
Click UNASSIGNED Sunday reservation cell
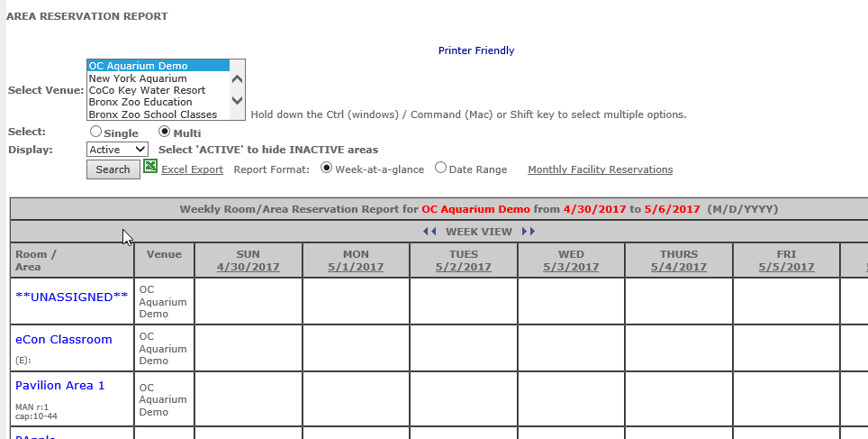[249, 301]
